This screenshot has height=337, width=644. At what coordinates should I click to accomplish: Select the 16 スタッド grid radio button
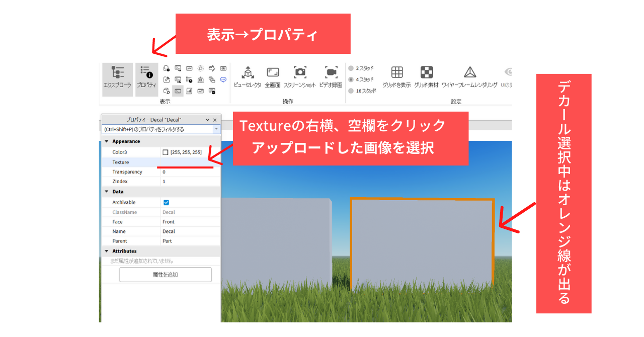tap(351, 91)
